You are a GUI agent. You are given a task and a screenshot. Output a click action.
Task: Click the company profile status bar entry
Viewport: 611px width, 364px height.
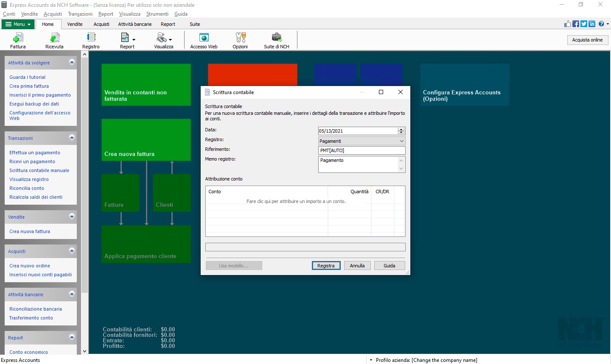426,360
